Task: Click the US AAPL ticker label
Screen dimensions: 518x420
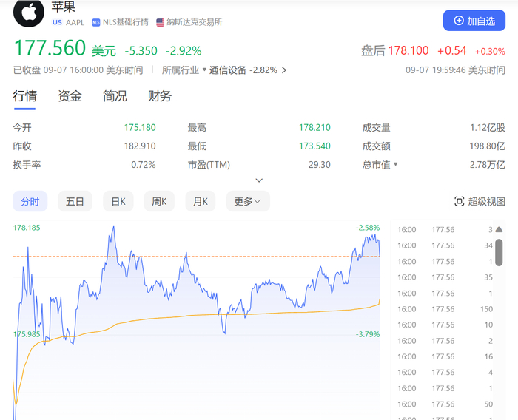Action: pyautogui.click(x=68, y=22)
